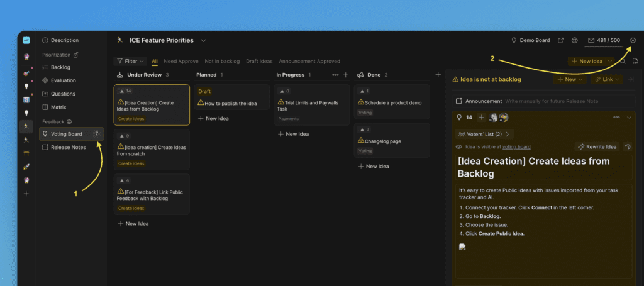The height and width of the screenshot is (286, 644).
Task: Switch to the Need Approve tab
Action: [x=180, y=61]
